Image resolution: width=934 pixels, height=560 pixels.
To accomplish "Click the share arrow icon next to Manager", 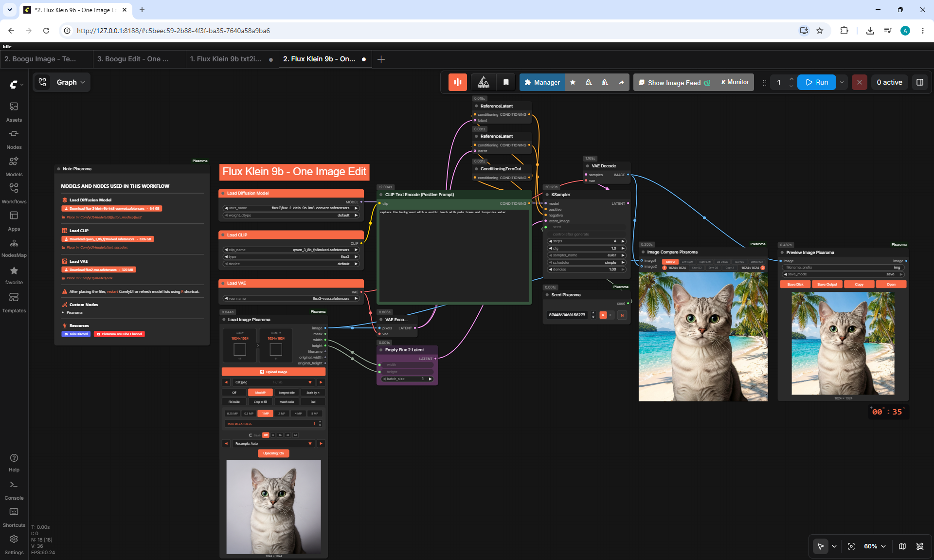I will pyautogui.click(x=621, y=82).
